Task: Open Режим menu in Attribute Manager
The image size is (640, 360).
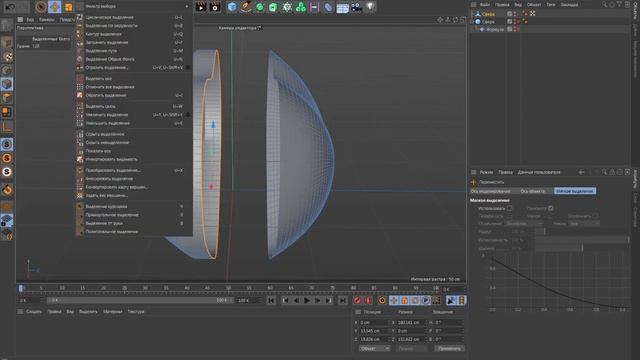Action: [486, 172]
